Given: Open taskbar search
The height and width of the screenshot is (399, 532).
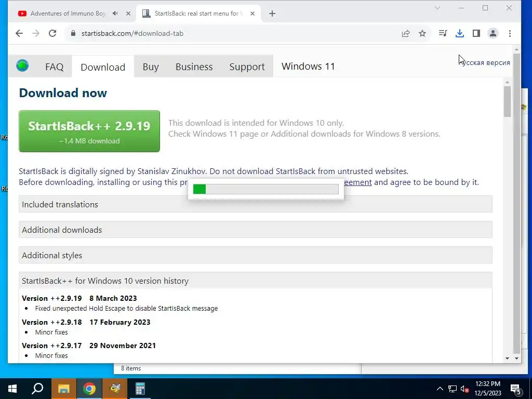Looking at the screenshot, I should click(37, 389).
